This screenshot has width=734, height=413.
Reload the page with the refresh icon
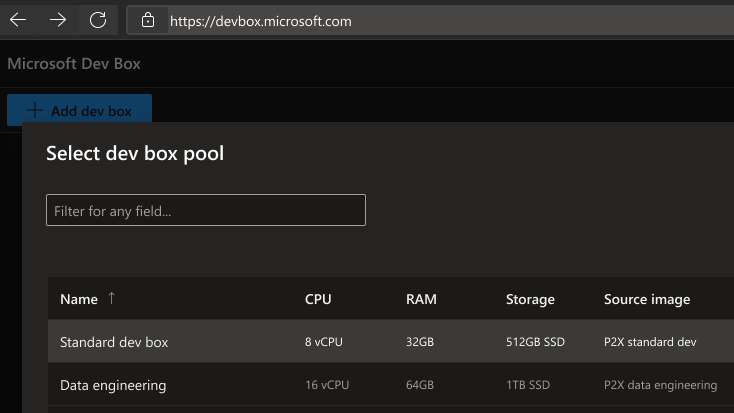tap(98, 20)
